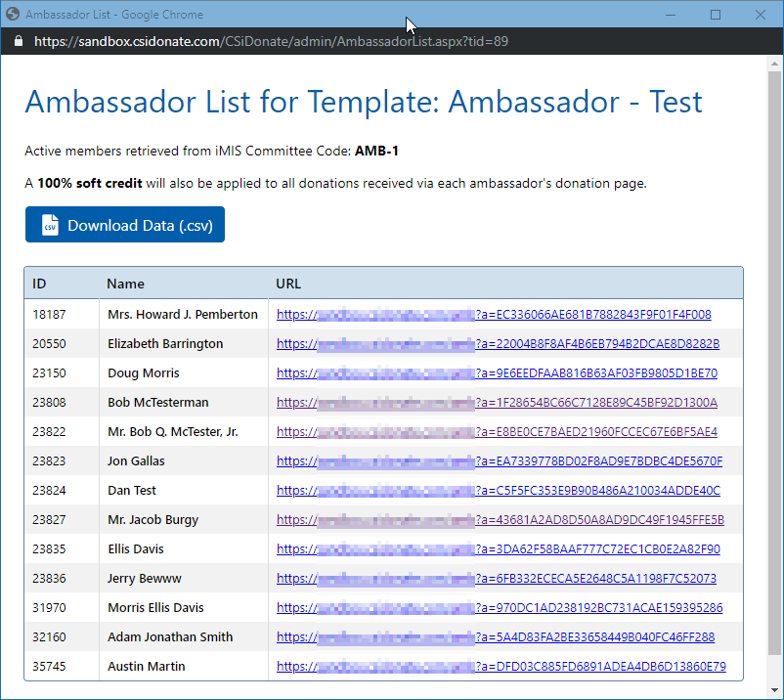Click the address bar URL text

[271, 42]
